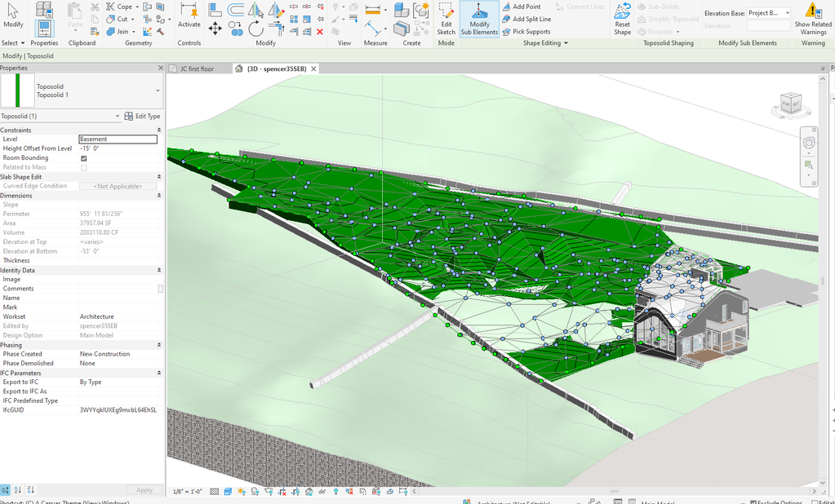
Task: Click the Cope geometry tool
Action: (120, 7)
